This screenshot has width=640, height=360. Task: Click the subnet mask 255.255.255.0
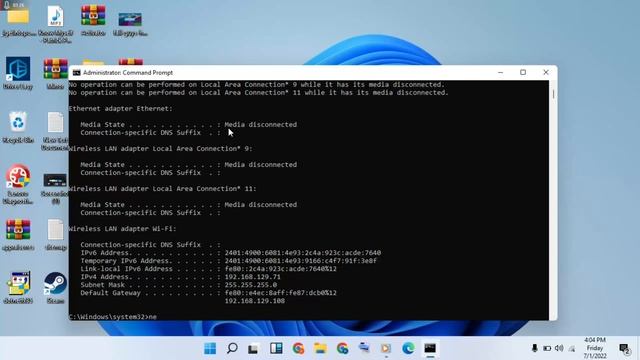(x=250, y=285)
